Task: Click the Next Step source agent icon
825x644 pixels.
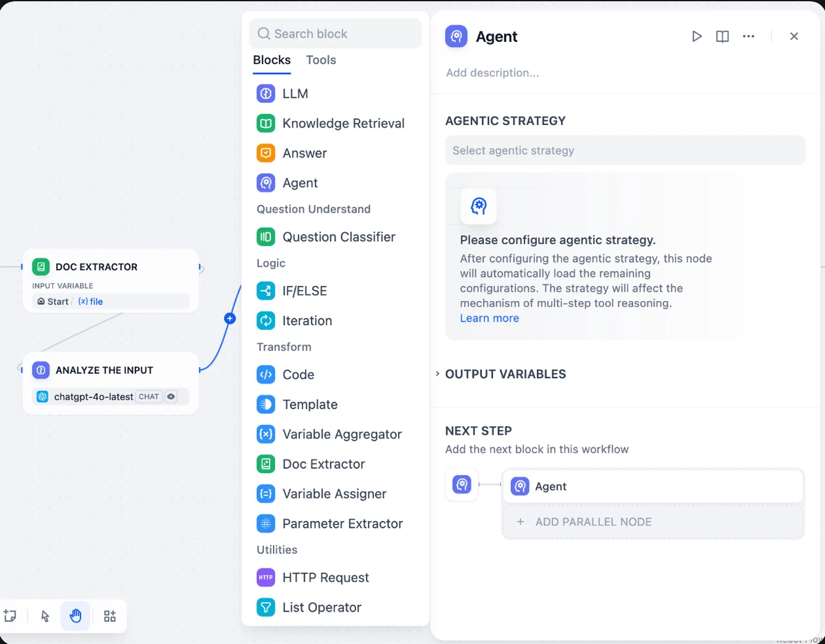Action: click(x=462, y=485)
